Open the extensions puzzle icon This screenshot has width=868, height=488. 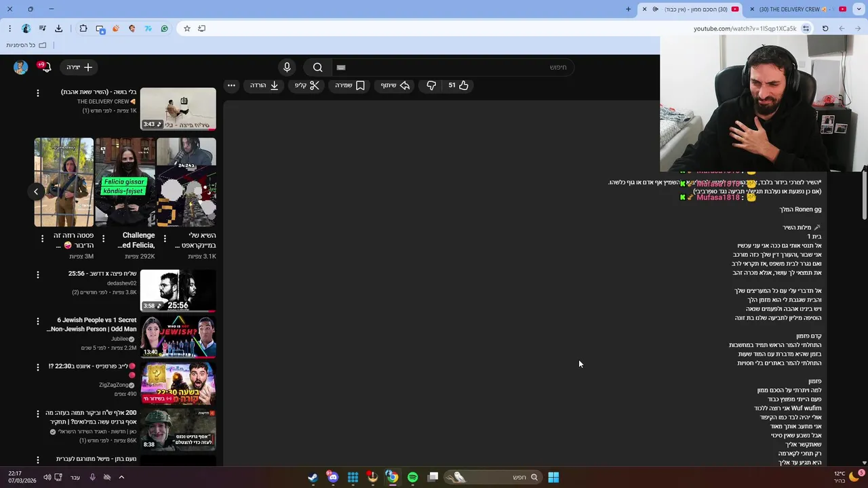83,28
